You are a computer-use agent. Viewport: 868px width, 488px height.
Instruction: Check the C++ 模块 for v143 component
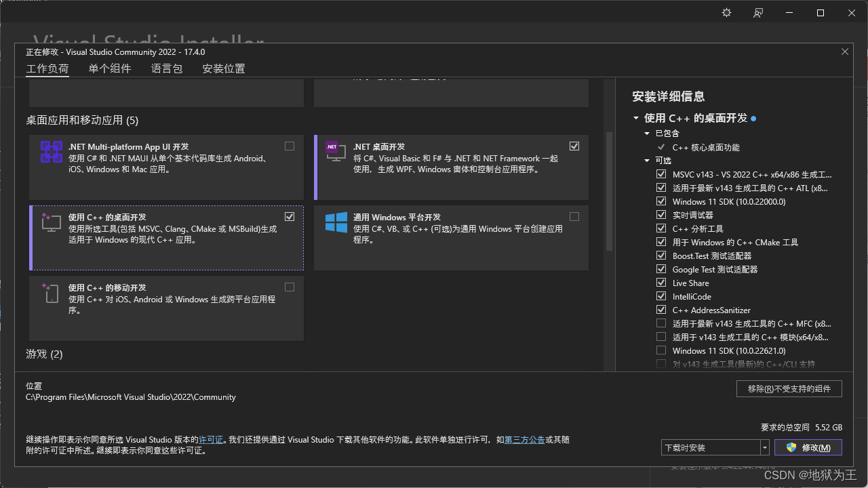(661, 337)
